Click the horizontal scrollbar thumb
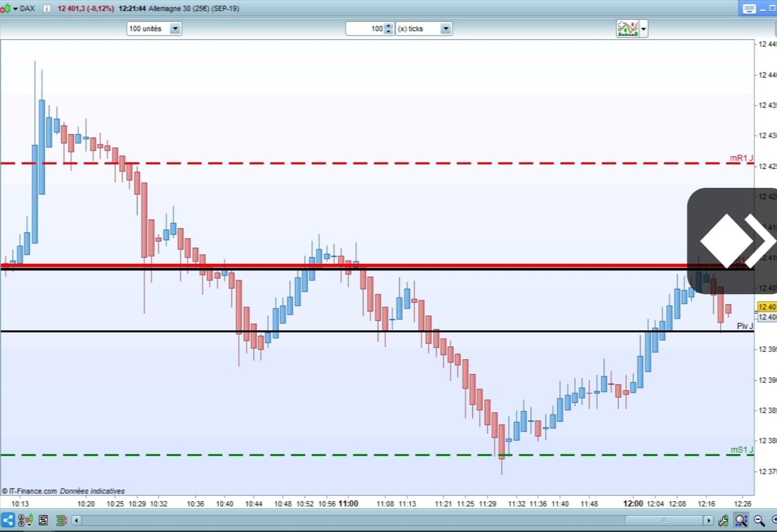This screenshot has height=532, width=777. [664, 520]
